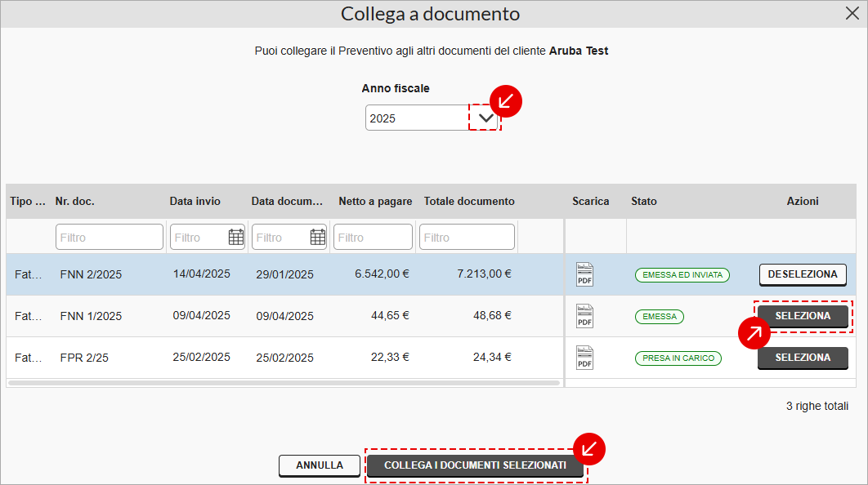Viewport: 868px width, 485px height.
Task: Click the 44,65 € net amount cell
Action: point(390,315)
